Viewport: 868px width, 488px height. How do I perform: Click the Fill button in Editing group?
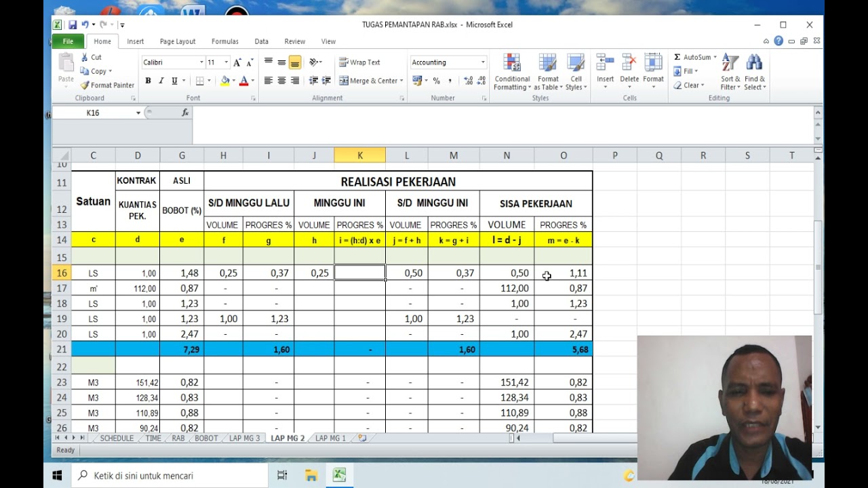686,71
